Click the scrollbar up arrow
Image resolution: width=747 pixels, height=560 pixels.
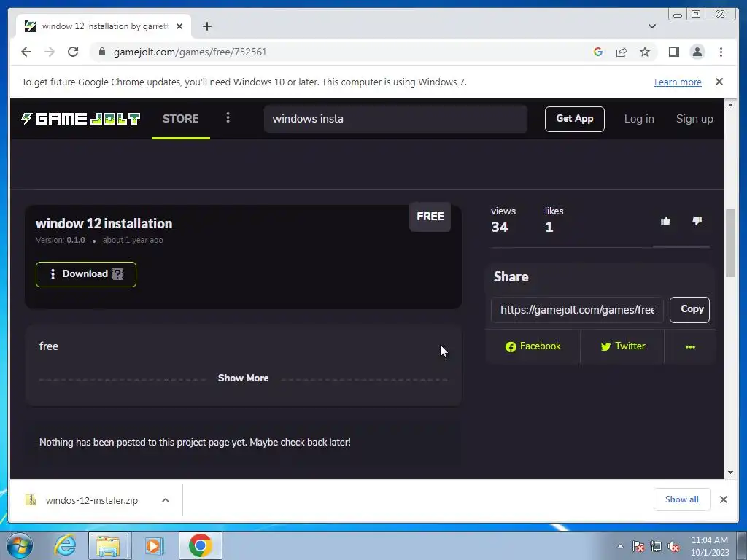[x=730, y=105]
